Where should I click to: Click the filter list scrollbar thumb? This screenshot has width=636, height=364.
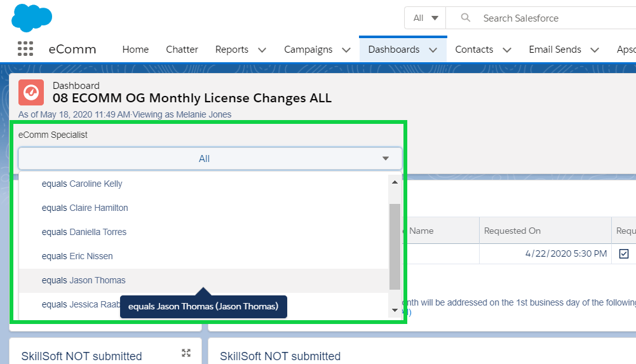click(x=395, y=247)
